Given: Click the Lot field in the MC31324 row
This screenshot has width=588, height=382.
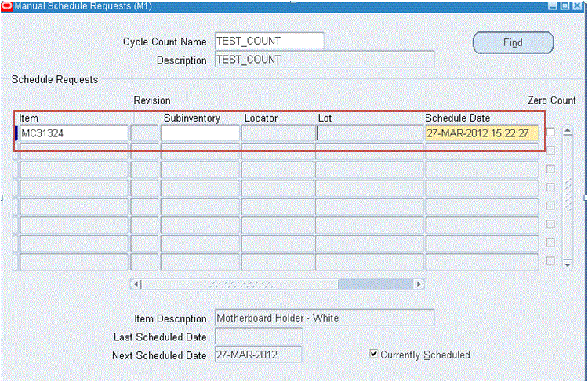Looking at the screenshot, I should click(370, 133).
